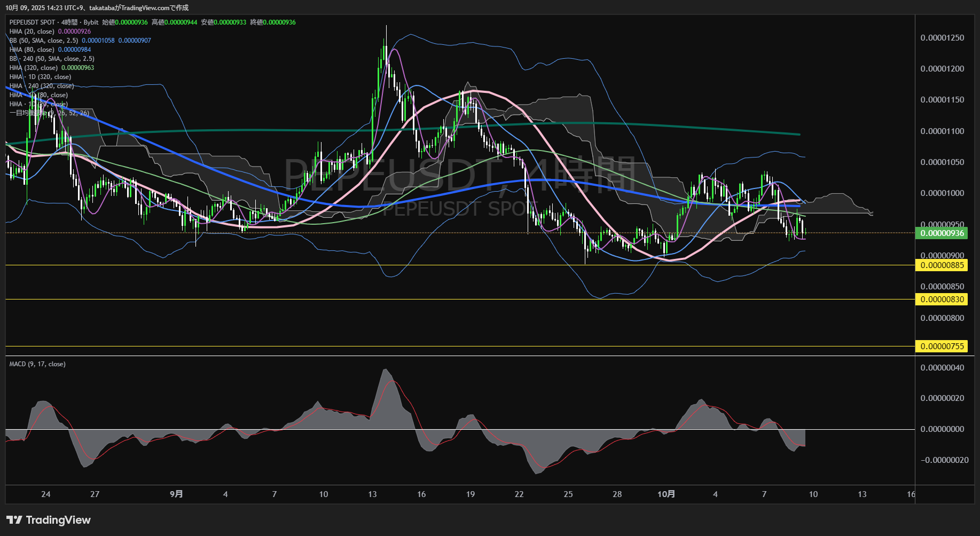980x536 pixels.
Task: Click the BB · 240 indicator legend entry
Action: 51,59
